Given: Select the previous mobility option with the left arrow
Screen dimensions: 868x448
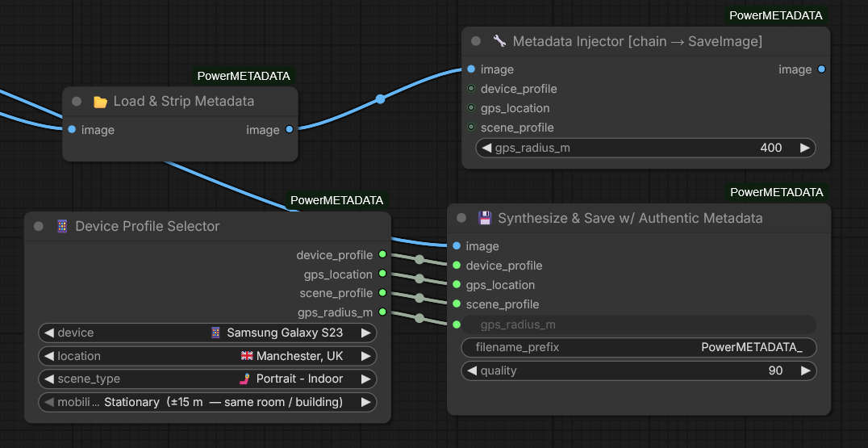Looking at the screenshot, I should 49,402.
